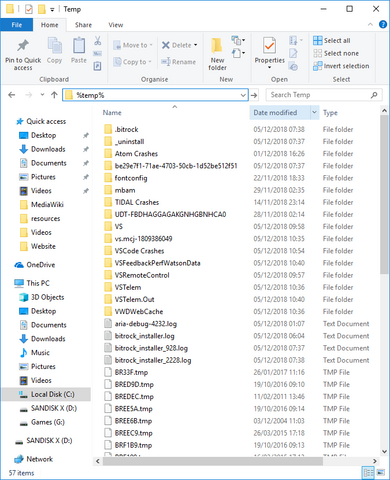Select the VSCode Crashes folder

[140, 251]
